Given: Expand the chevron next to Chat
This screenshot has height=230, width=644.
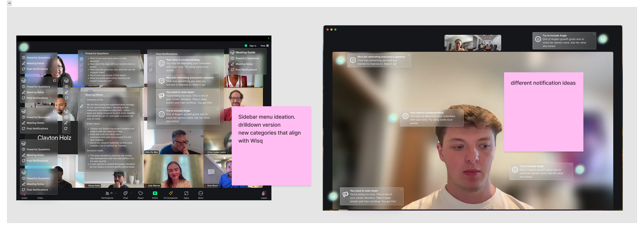Looking at the screenshot, I should click(x=131, y=193).
